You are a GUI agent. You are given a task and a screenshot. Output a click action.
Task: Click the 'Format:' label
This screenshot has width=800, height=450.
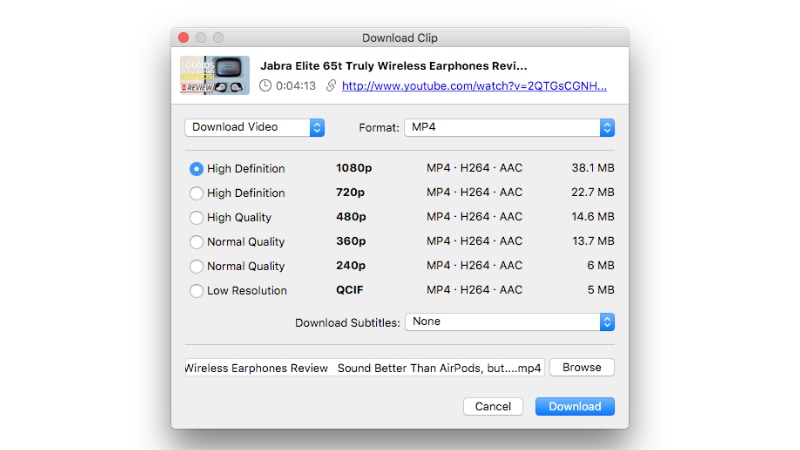click(379, 128)
